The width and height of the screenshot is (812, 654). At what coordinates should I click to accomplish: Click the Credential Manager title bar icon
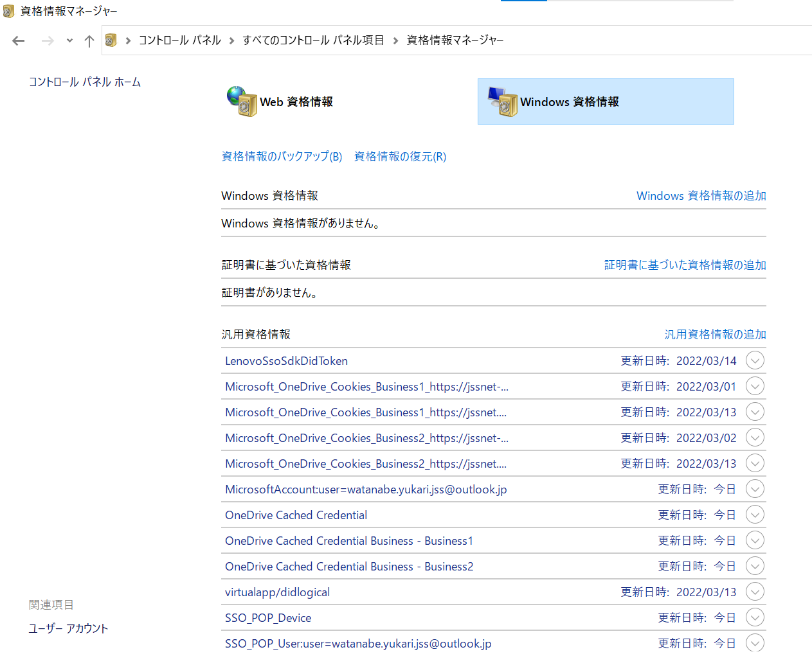[x=8, y=11]
